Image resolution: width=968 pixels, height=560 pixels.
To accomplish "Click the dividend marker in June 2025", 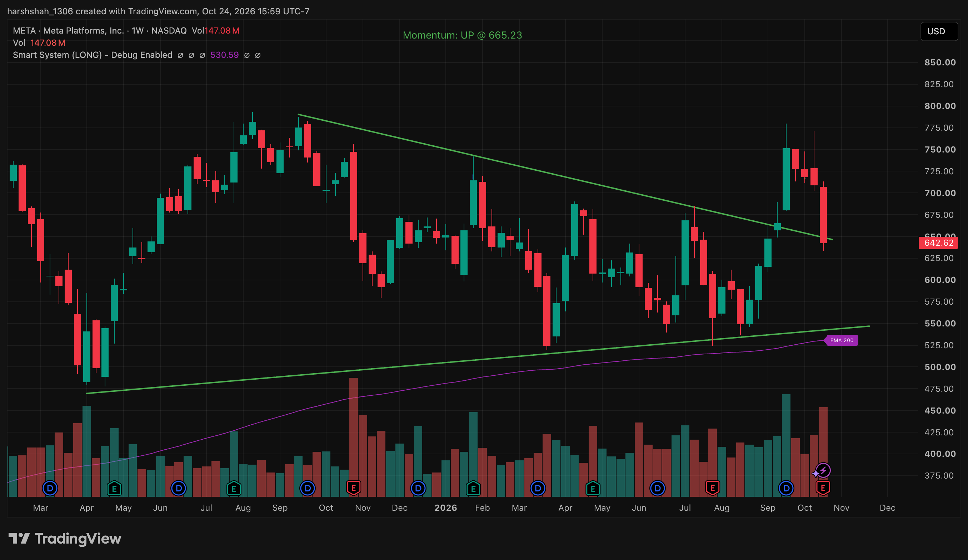I will point(179,489).
